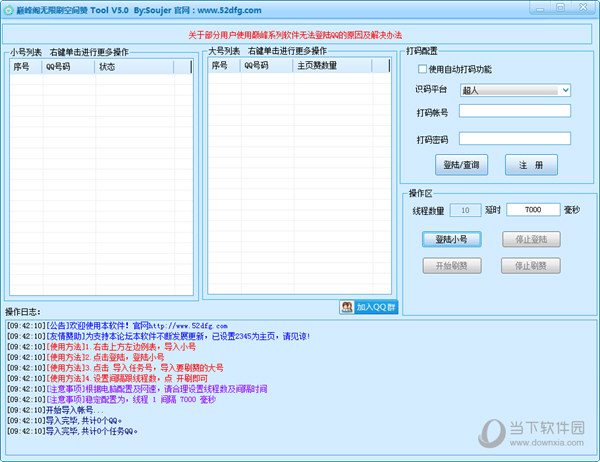Click the 延时 field showing 7000

click(x=533, y=210)
